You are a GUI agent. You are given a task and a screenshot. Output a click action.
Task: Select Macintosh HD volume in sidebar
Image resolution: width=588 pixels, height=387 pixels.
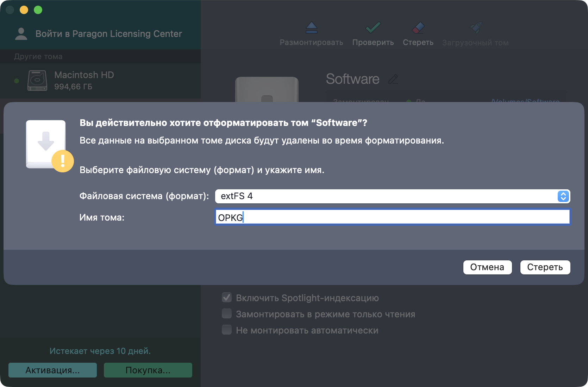(x=100, y=81)
